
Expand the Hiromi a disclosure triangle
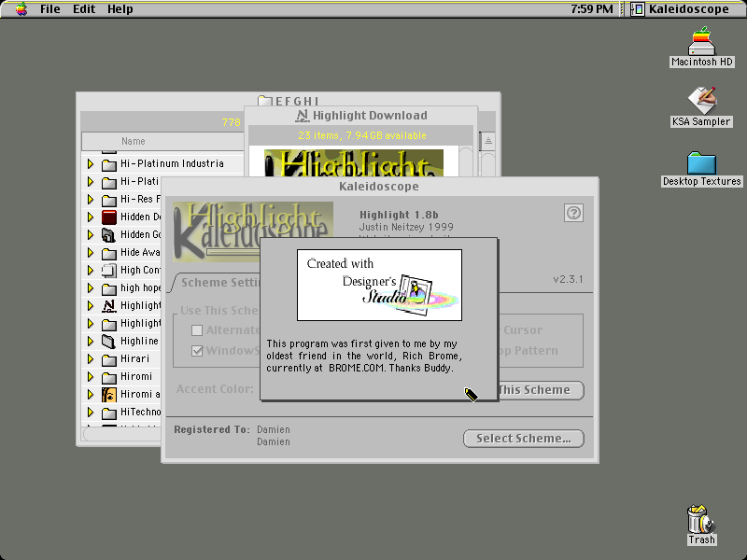click(91, 395)
